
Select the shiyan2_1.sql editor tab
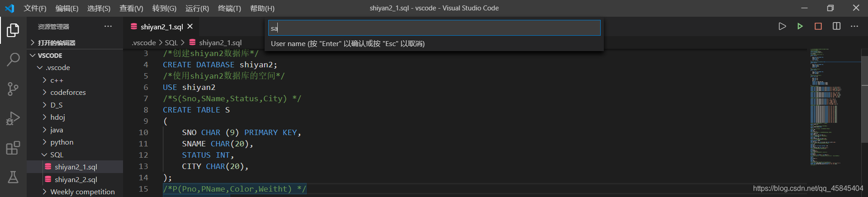click(161, 27)
